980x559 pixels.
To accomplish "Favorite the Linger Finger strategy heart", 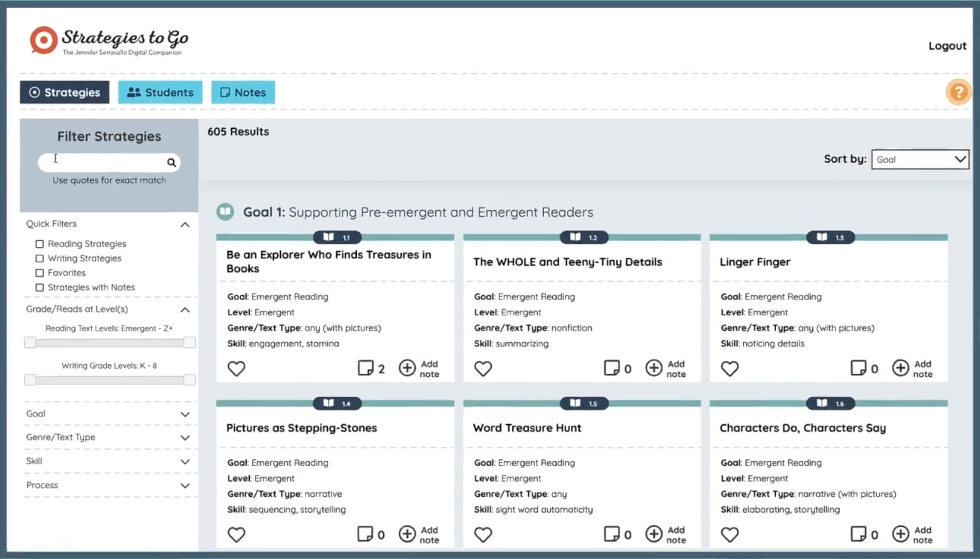I will click(730, 369).
